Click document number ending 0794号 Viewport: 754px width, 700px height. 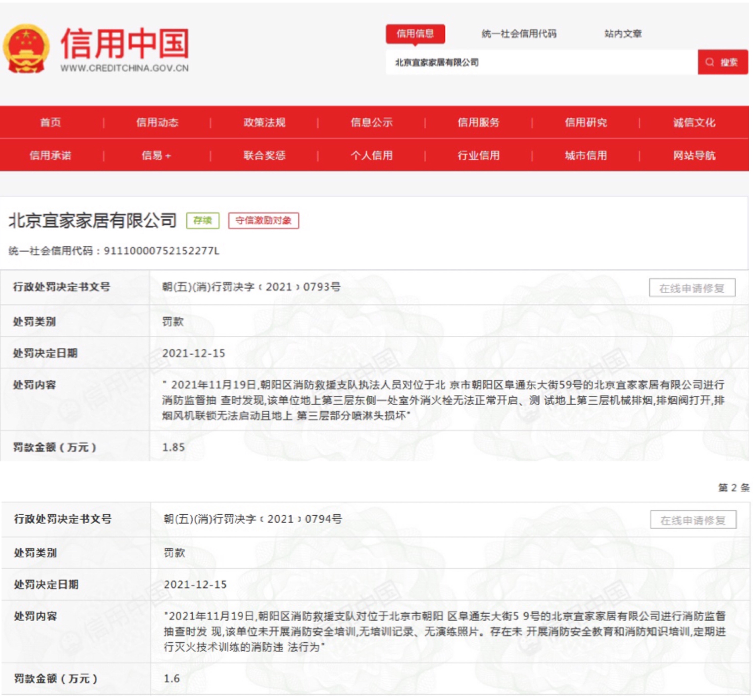[253, 519]
